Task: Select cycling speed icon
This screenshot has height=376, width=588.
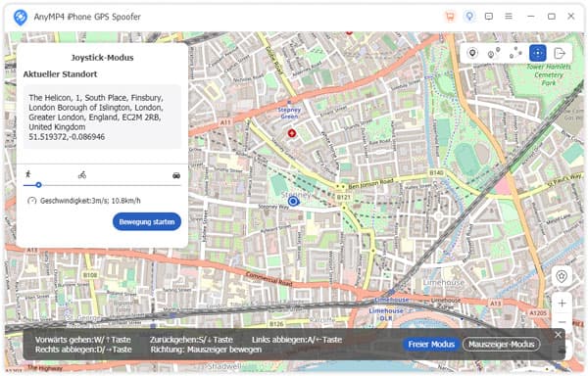Action: click(x=82, y=174)
